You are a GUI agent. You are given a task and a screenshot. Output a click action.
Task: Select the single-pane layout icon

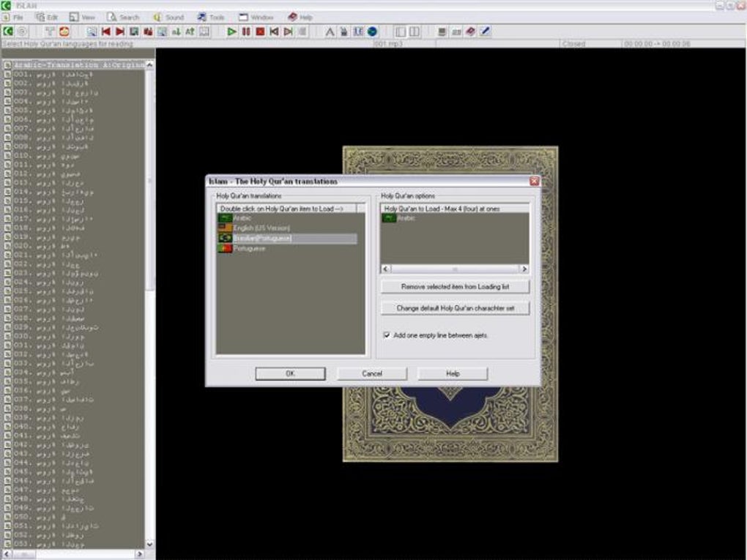click(x=400, y=31)
